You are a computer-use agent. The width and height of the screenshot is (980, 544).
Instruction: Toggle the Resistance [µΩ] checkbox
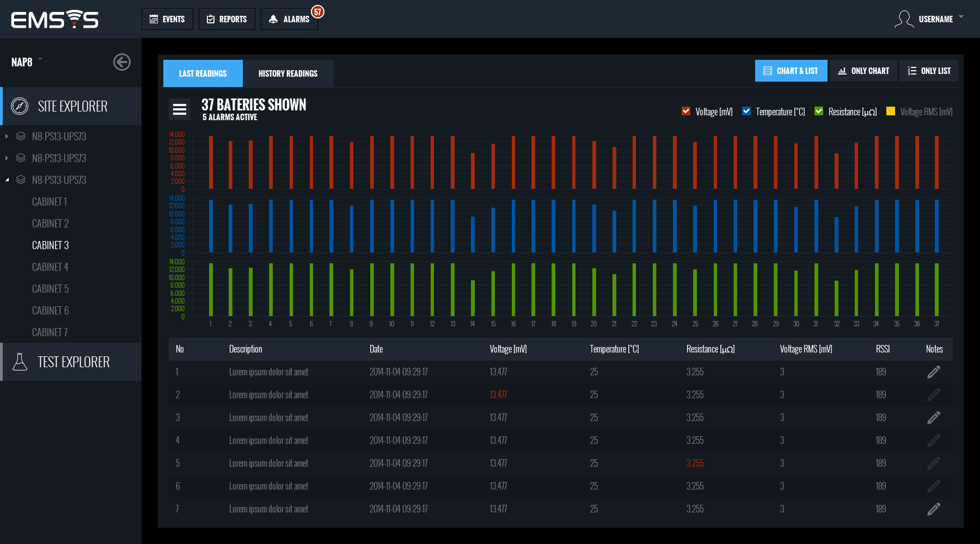pyautogui.click(x=819, y=111)
